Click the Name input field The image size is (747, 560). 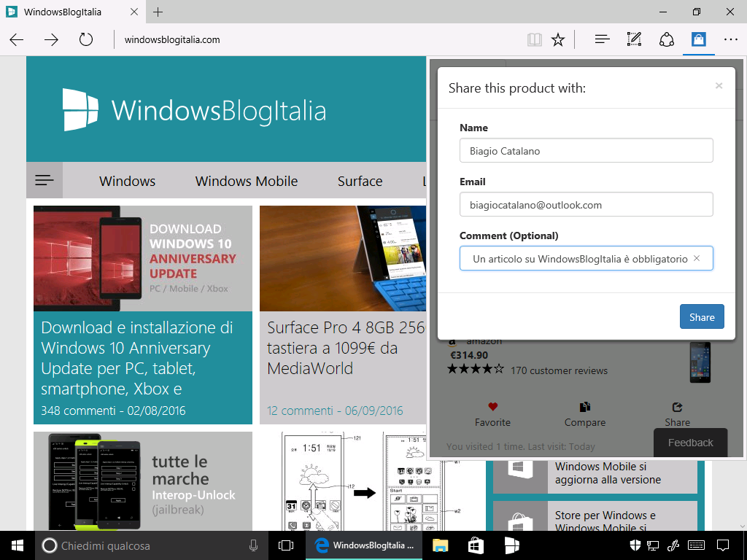pos(586,150)
